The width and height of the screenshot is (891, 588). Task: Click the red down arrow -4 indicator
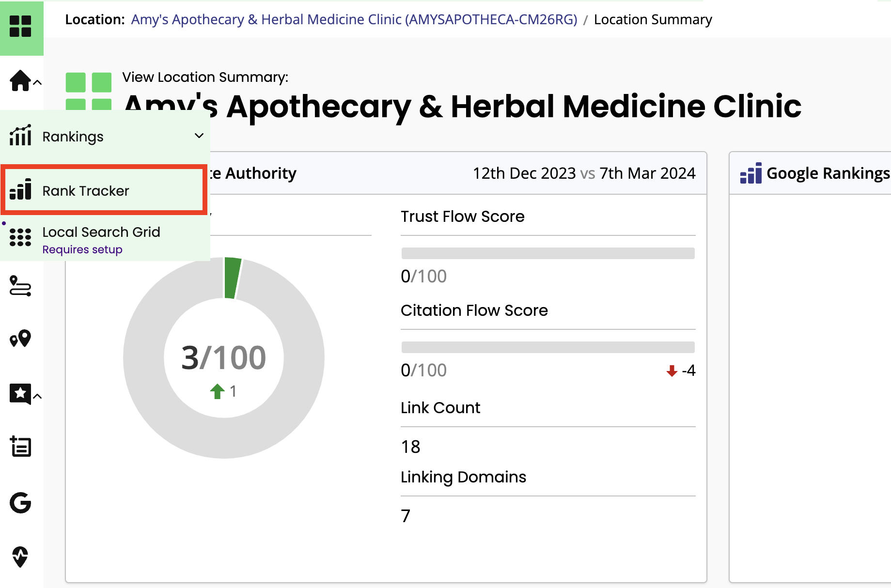click(x=681, y=371)
